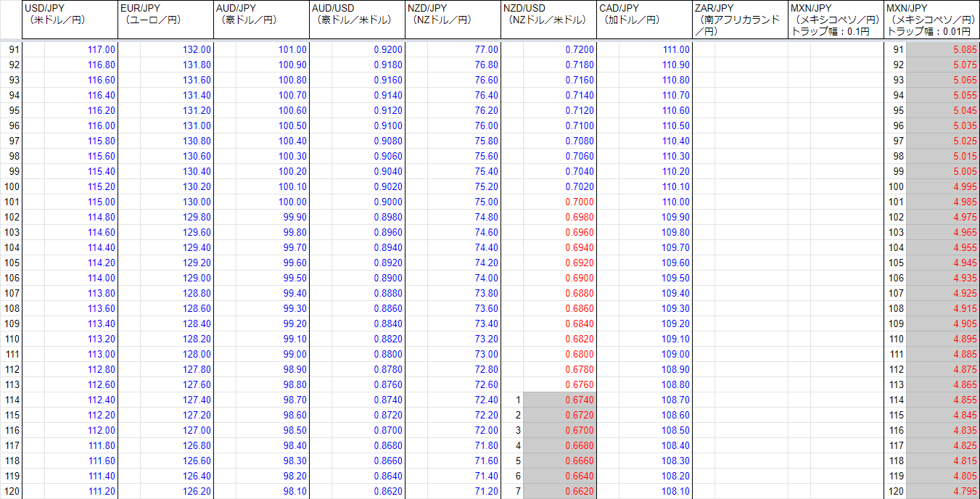
Task: Click AUD/USD value 0.8800 in row 111
Action: tap(367, 354)
